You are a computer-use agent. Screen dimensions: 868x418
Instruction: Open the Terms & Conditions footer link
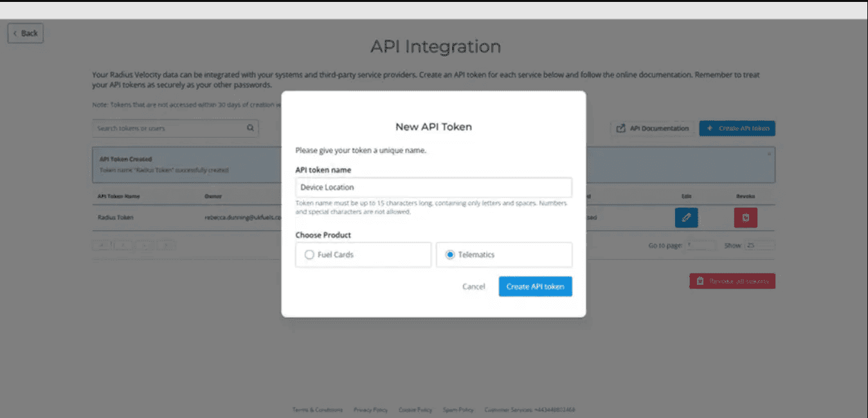coord(317,410)
